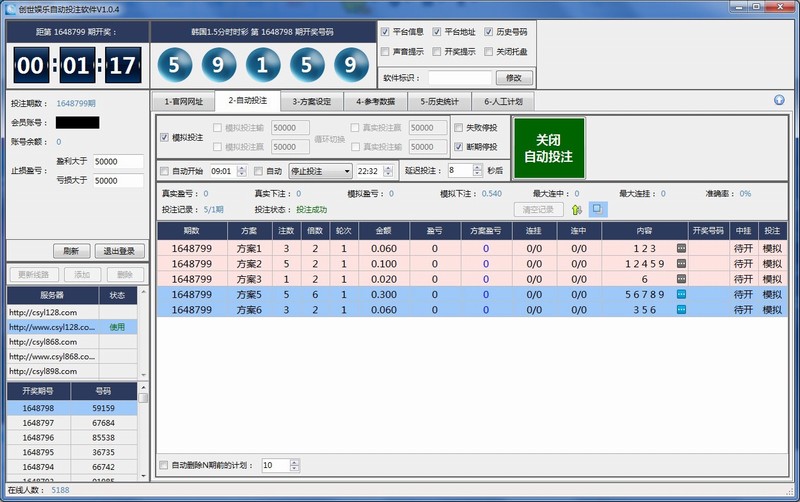Open content details icon for 方案3 row

click(x=681, y=279)
